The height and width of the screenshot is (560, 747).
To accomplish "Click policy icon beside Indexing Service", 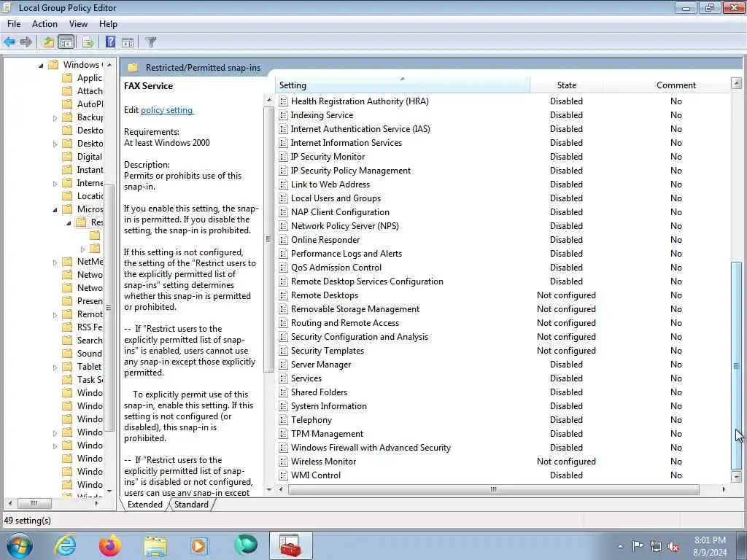I will [284, 115].
